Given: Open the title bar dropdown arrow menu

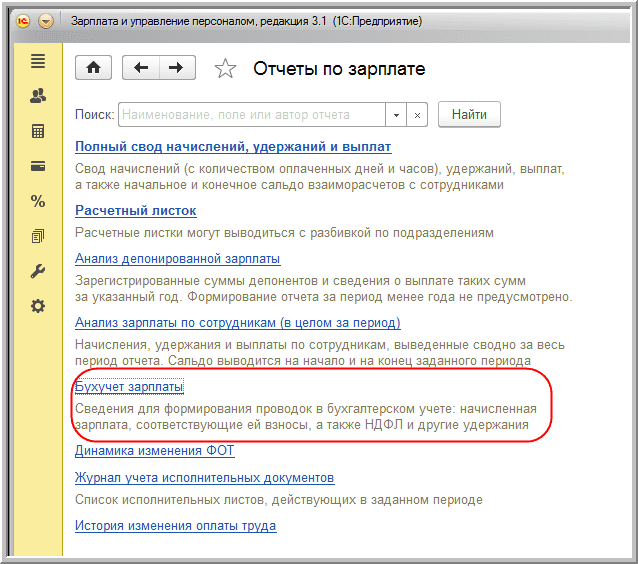Looking at the screenshot, I should [x=46, y=20].
